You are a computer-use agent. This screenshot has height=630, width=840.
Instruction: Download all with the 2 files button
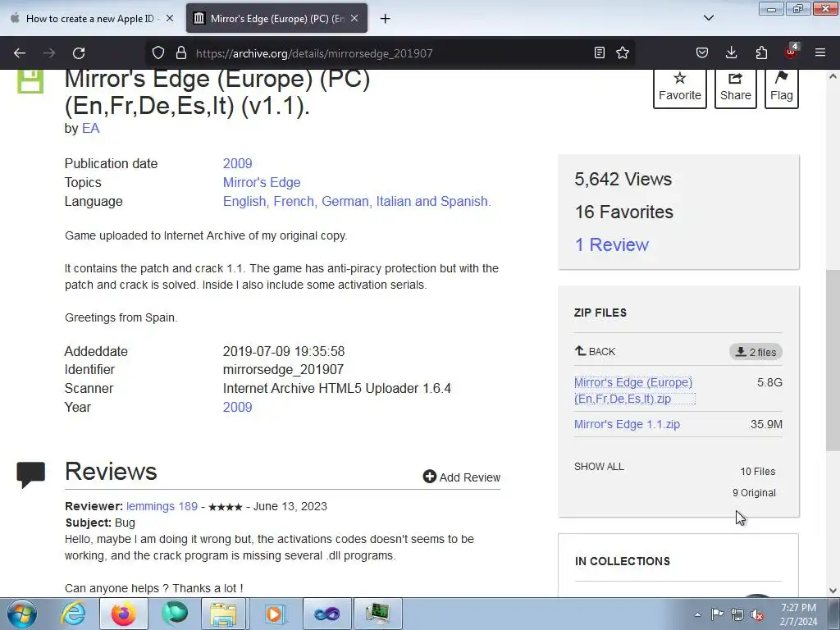756,352
